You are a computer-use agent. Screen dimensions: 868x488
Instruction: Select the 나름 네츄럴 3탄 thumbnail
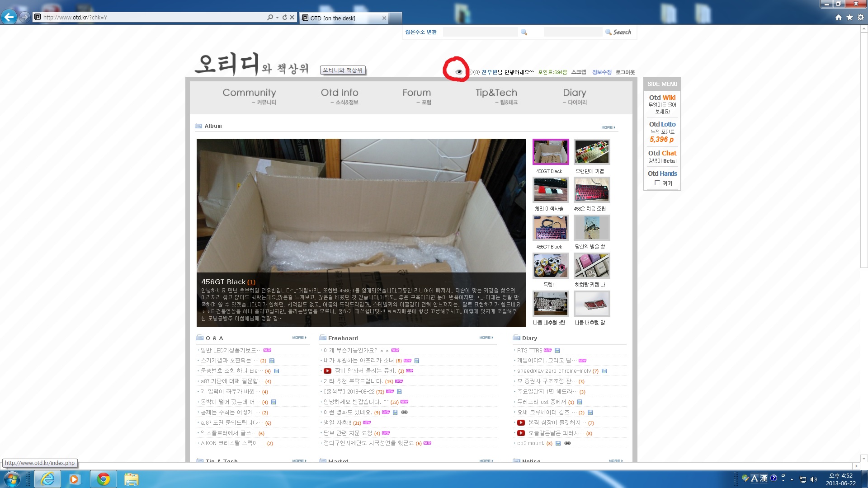click(551, 304)
